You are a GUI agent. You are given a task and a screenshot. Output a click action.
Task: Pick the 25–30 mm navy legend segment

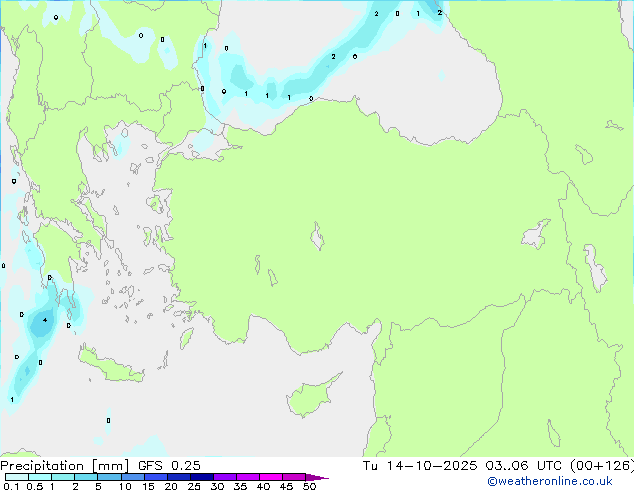pyautogui.click(x=202, y=477)
